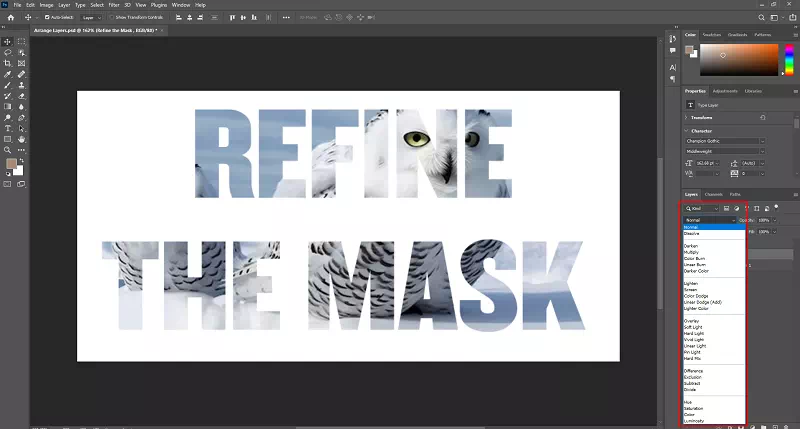Open the Edit Toolbar three-dots menu
Image resolution: width=800 pixels, height=429 pixels.
(21, 150)
